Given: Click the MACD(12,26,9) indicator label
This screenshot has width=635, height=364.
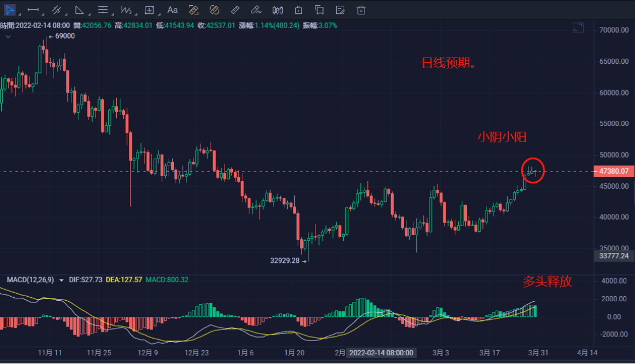Looking at the screenshot, I should (x=30, y=280).
